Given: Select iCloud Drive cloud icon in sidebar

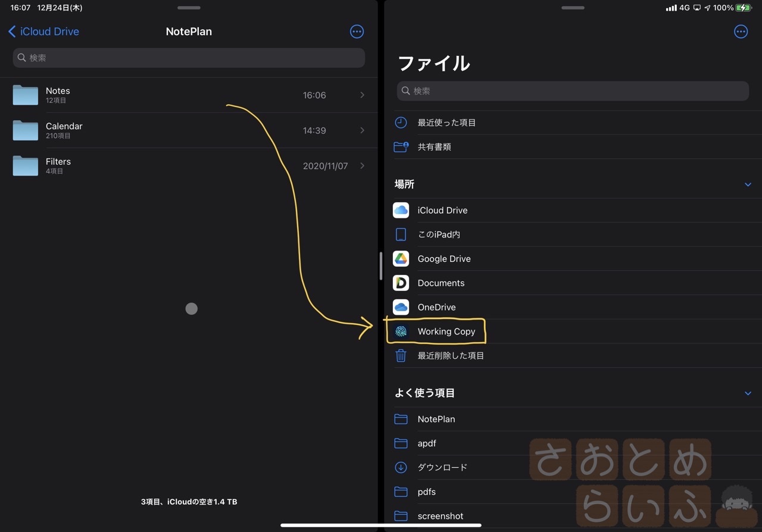Looking at the screenshot, I should (401, 210).
